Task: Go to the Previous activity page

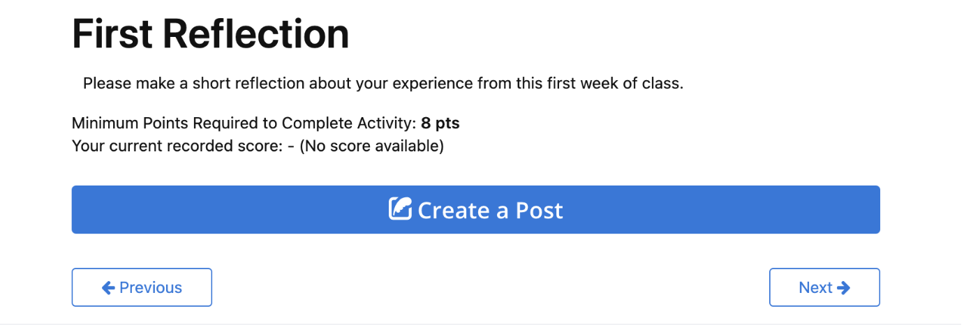Action: click(x=142, y=287)
